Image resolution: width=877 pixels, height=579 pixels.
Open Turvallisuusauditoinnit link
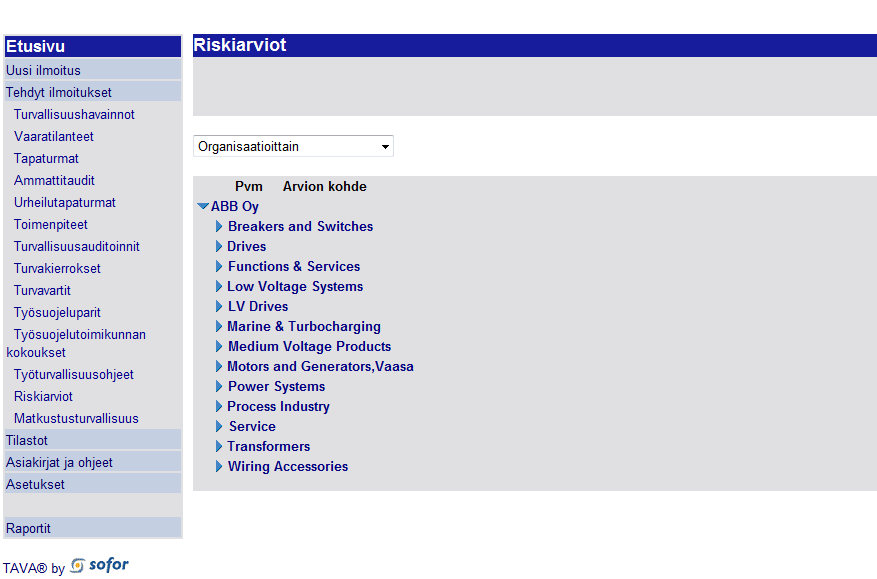pyautogui.click(x=77, y=247)
